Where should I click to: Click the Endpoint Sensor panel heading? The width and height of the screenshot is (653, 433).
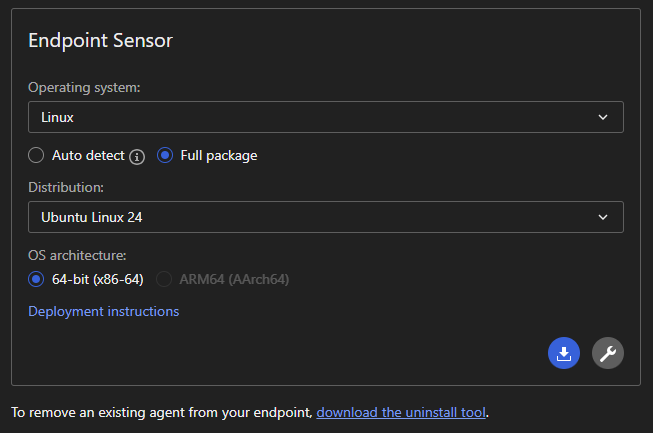[x=100, y=41]
